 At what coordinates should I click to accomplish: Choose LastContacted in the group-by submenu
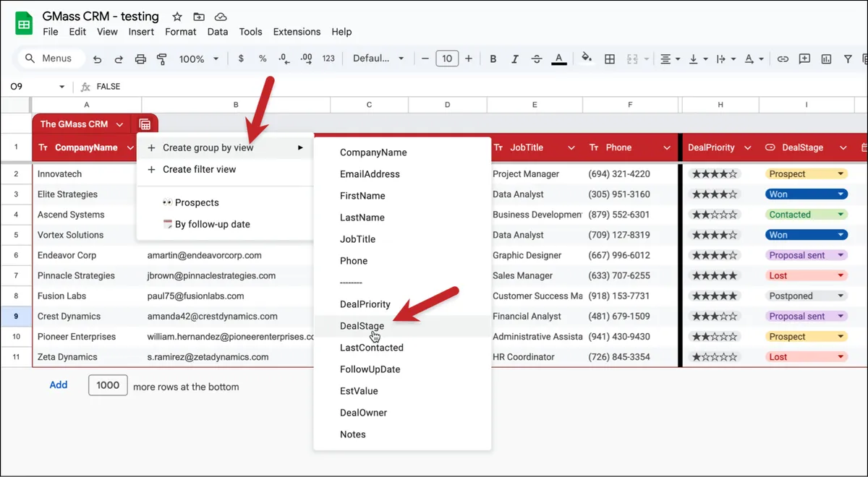[402, 348]
